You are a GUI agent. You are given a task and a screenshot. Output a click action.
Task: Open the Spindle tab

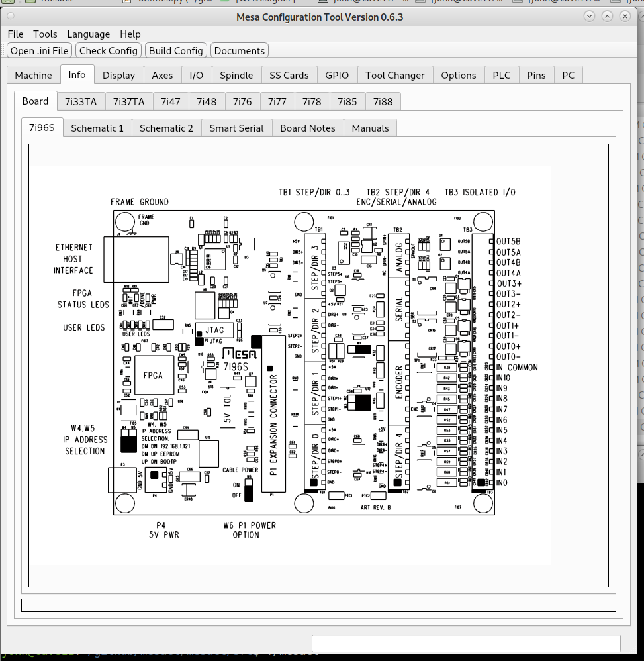[236, 75]
